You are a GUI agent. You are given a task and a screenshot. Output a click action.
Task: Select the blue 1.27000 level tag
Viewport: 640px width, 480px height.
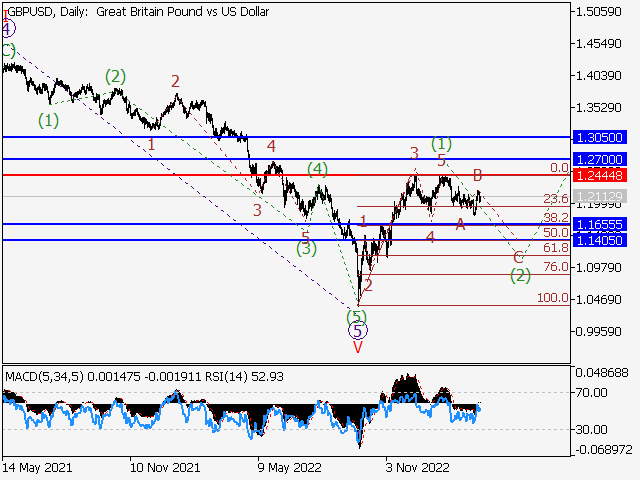coord(599,159)
